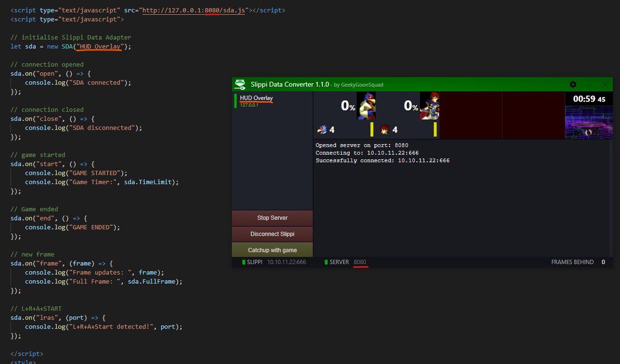
Task: Click the Falco 0% damage display
Action: pyautogui.click(x=348, y=106)
